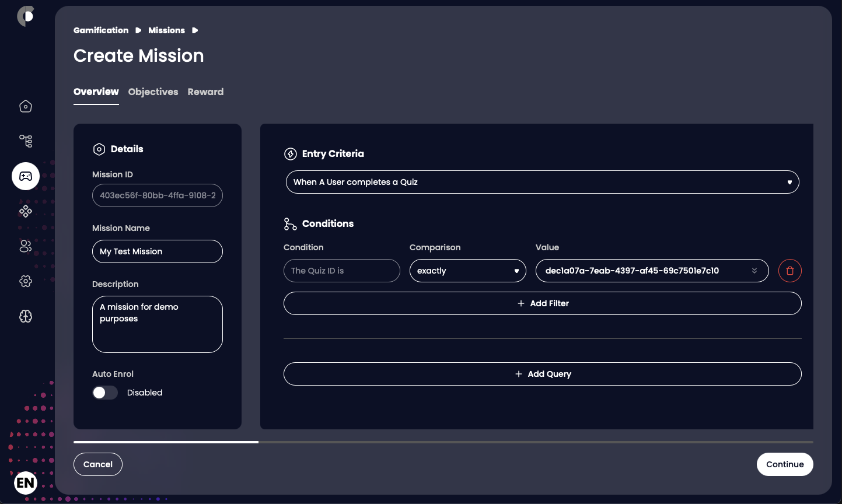
Task: Expand the quiz ID Value selector
Action: (x=756, y=270)
